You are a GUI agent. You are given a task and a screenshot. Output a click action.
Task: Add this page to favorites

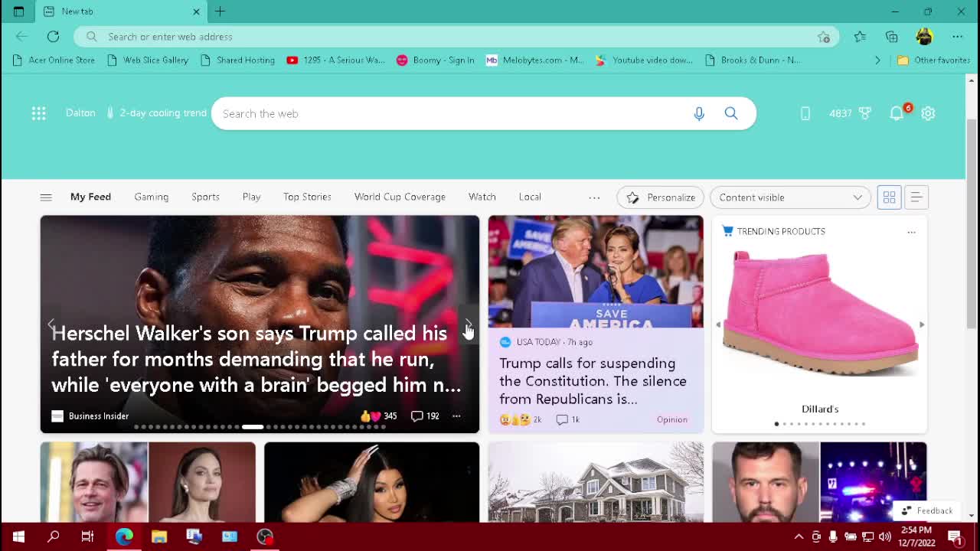pos(824,37)
